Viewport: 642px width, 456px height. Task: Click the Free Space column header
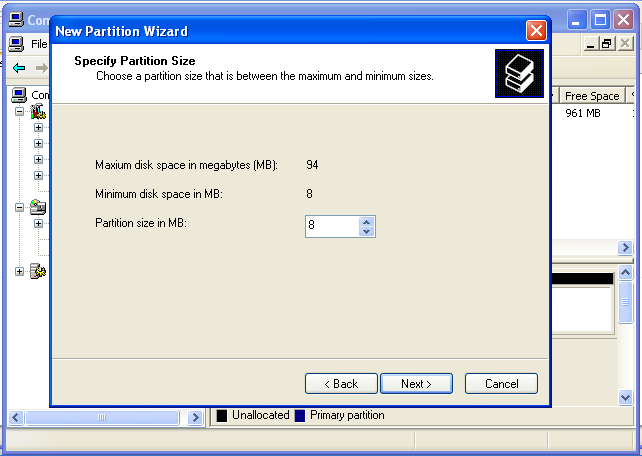592,96
